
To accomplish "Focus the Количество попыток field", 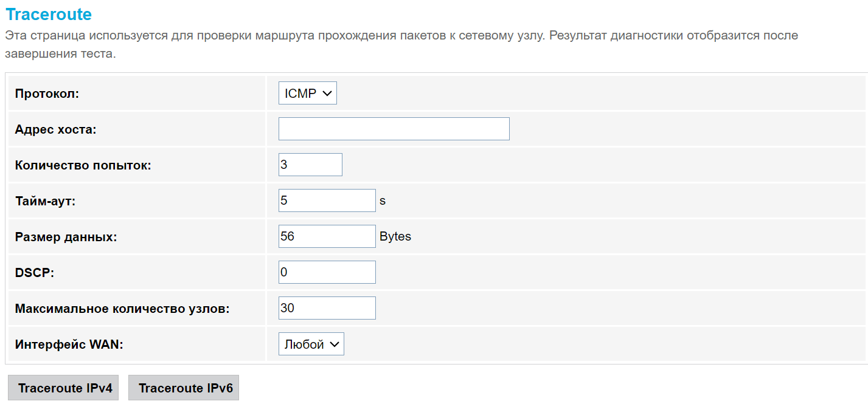I will pyautogui.click(x=310, y=165).
